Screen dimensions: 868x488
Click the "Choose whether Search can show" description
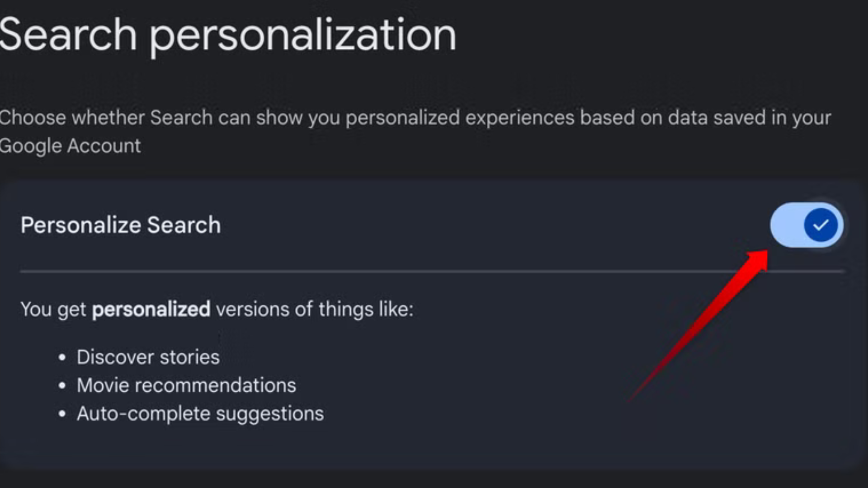(x=415, y=118)
